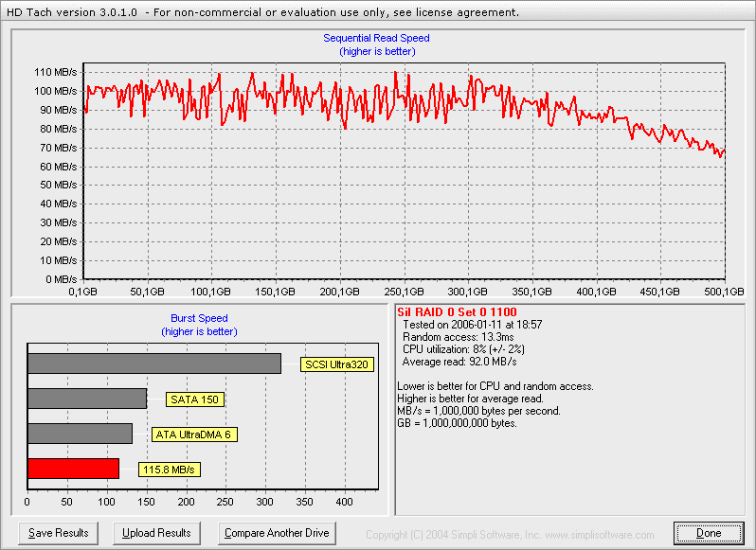Click the '100,1GB' x-axis label

pos(210,292)
